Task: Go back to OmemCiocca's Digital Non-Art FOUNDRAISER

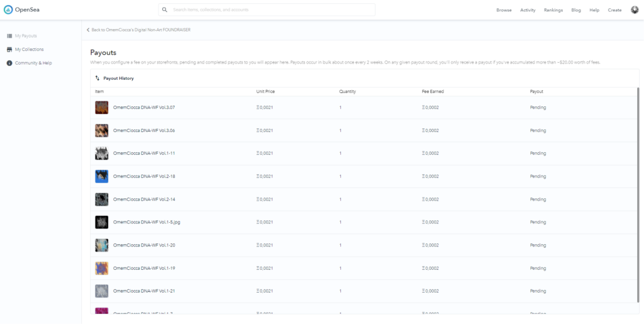Action: [x=140, y=30]
